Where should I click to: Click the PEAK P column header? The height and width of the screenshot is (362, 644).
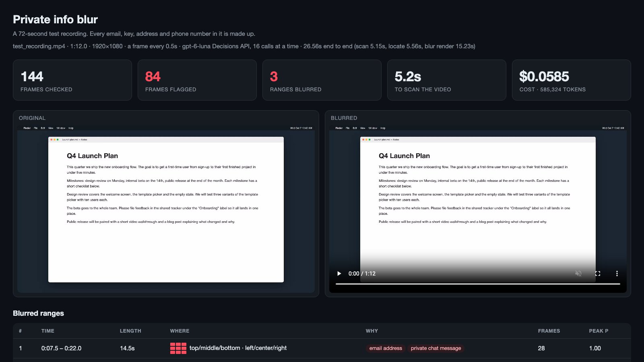coord(599,331)
